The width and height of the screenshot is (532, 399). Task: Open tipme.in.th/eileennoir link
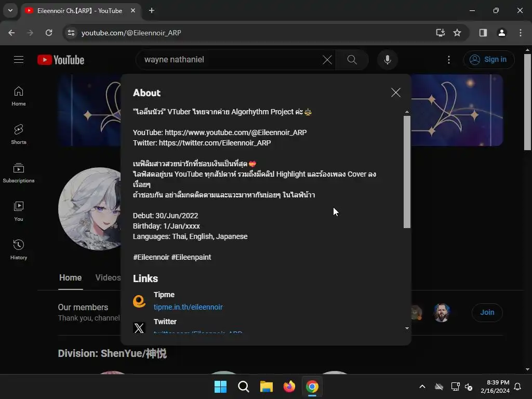pos(188,307)
